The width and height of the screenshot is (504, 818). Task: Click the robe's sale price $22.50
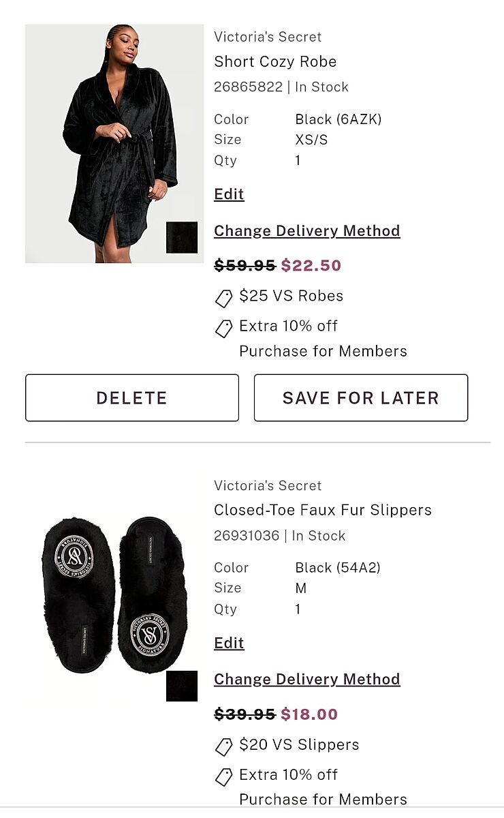pos(311,265)
